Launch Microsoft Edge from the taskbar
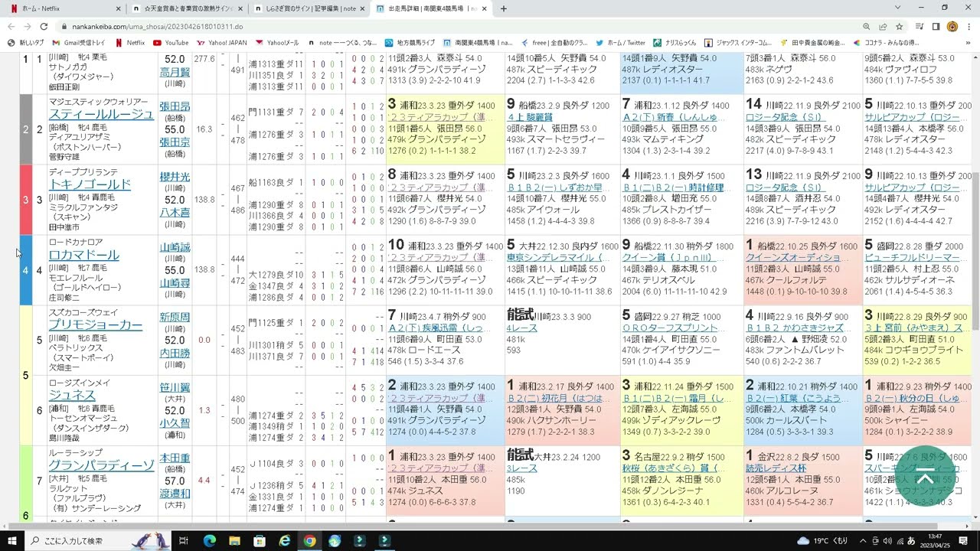The width and height of the screenshot is (980, 551). pos(209,540)
